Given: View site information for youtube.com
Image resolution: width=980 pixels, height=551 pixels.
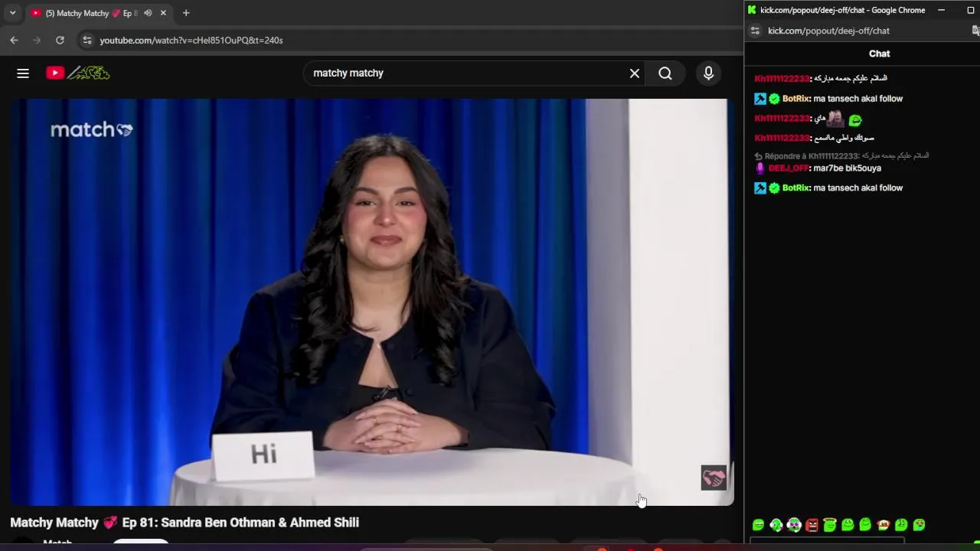Looking at the screenshot, I should pyautogui.click(x=87, y=40).
